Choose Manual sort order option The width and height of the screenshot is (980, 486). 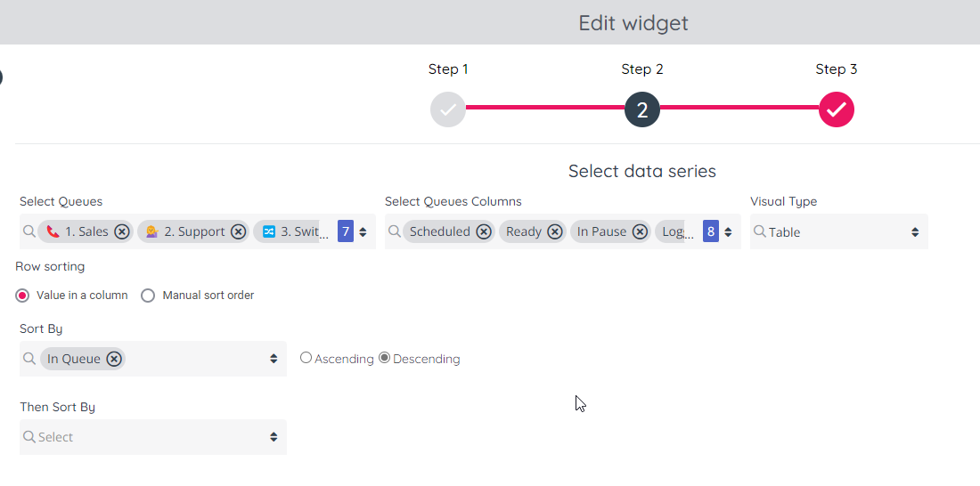(148, 296)
